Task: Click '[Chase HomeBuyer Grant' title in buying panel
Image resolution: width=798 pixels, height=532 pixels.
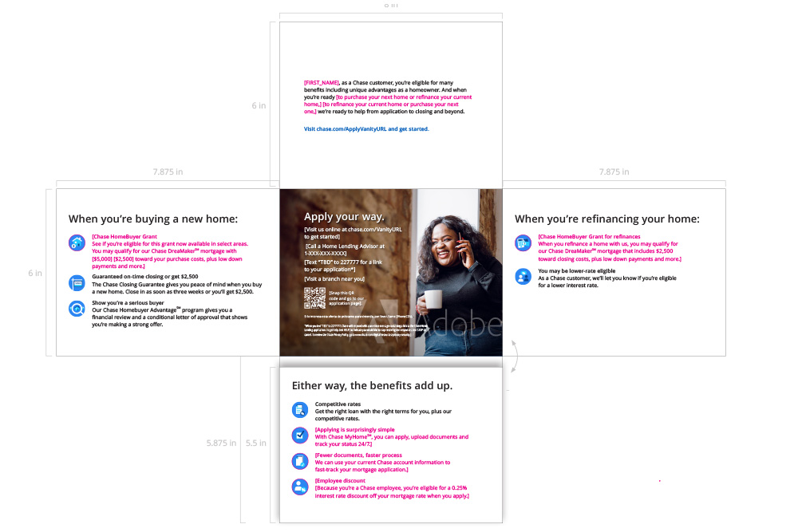Action: pos(124,237)
